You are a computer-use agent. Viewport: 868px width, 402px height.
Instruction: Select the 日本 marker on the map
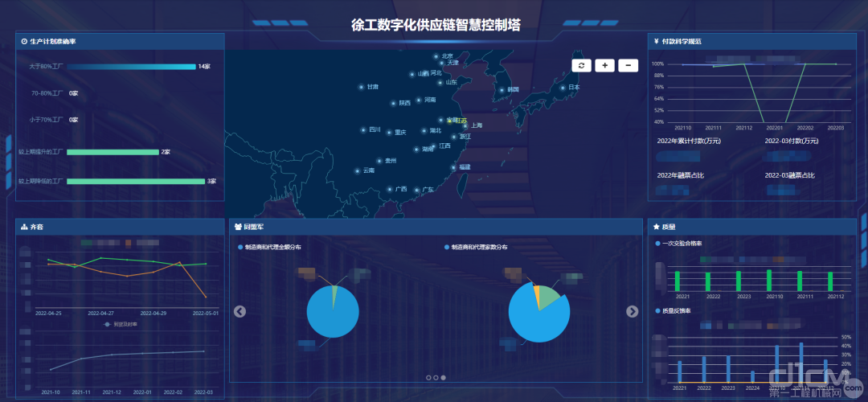point(563,88)
